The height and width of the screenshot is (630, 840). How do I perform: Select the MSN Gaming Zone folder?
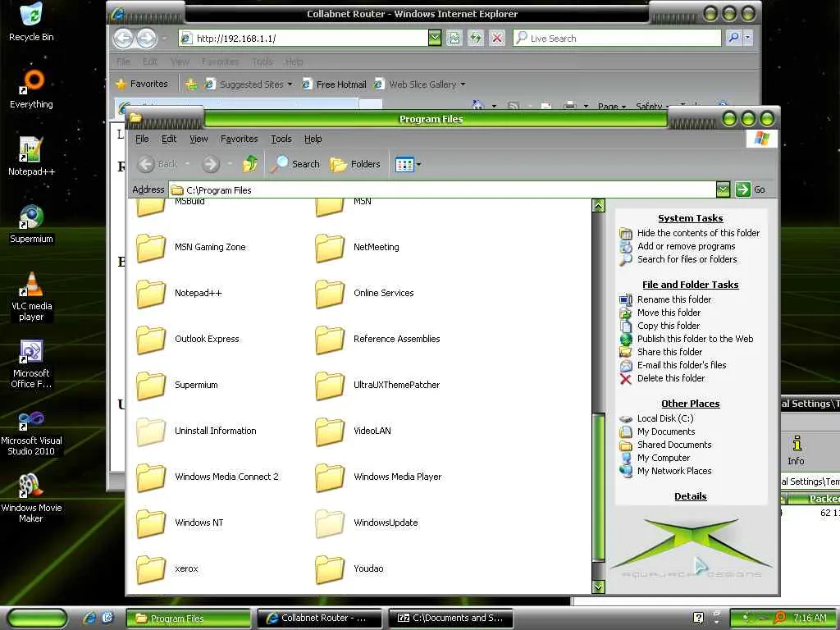click(x=191, y=248)
